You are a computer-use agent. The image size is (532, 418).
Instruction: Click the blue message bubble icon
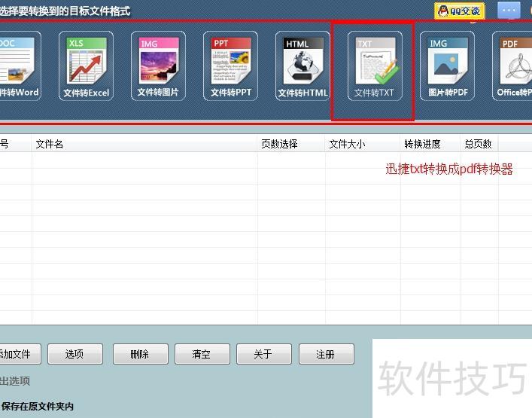[x=509, y=11]
